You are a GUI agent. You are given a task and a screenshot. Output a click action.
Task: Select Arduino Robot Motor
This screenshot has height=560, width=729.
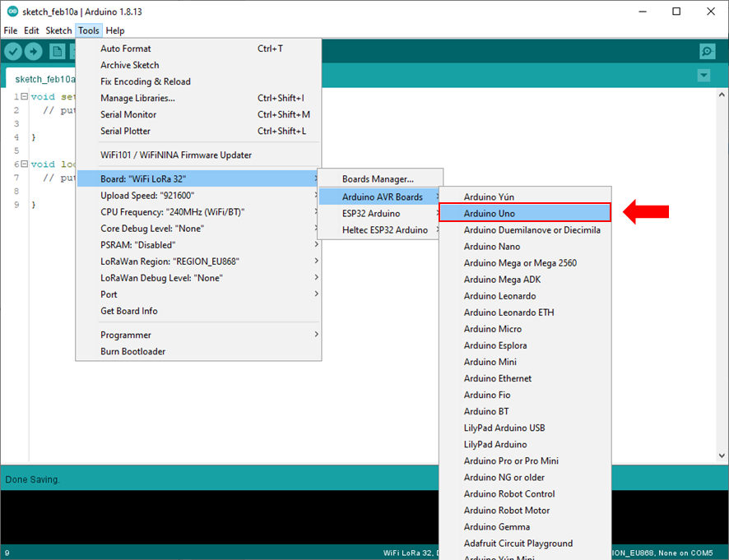[525, 511]
